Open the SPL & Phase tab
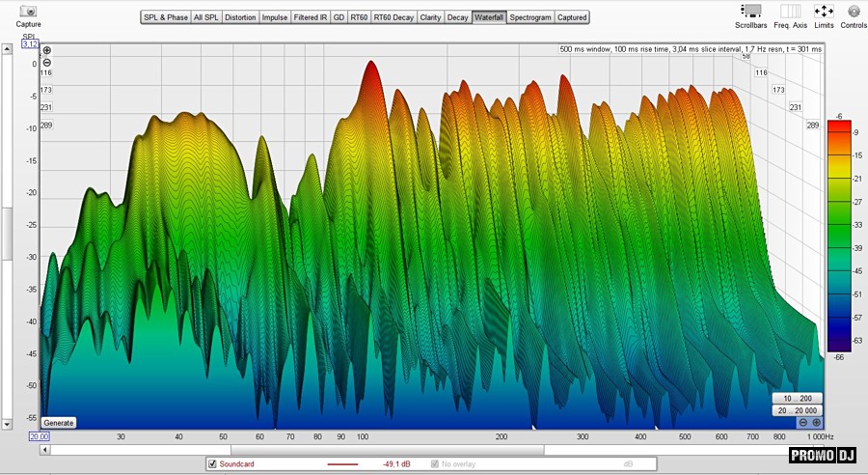 coord(165,17)
